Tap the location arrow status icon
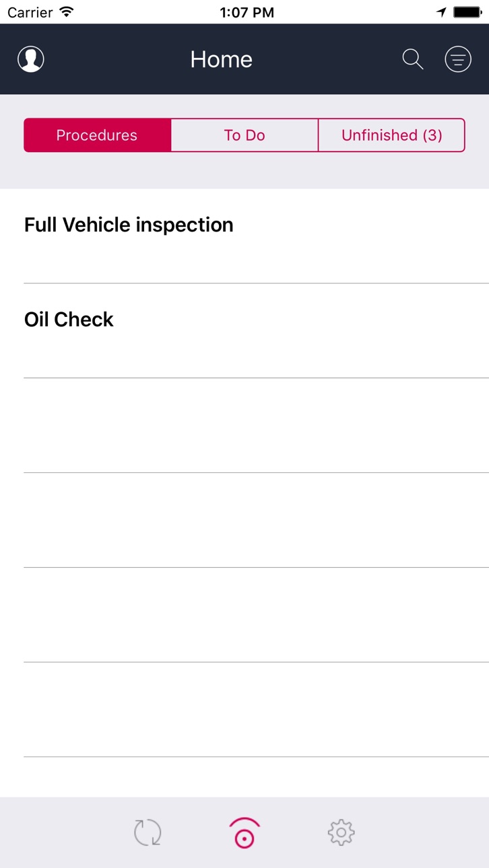The height and width of the screenshot is (868, 489). [441, 11]
